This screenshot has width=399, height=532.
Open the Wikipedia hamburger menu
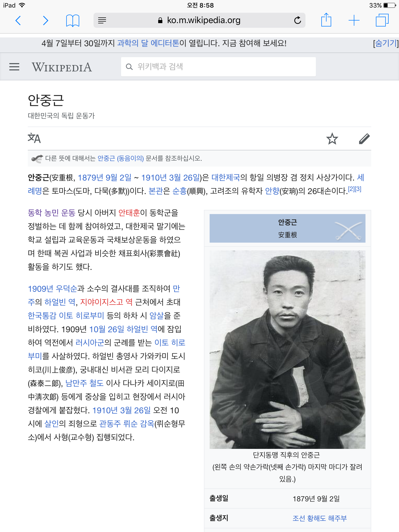[x=14, y=67]
